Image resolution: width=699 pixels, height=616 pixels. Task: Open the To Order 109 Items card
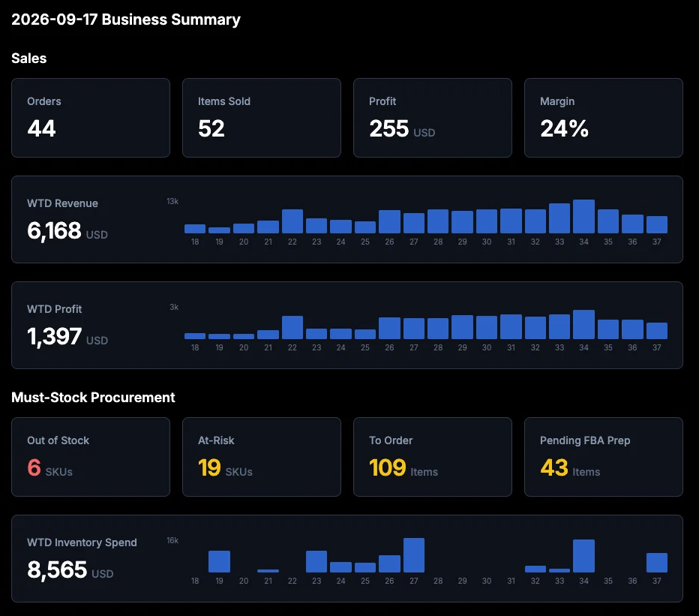(x=433, y=457)
